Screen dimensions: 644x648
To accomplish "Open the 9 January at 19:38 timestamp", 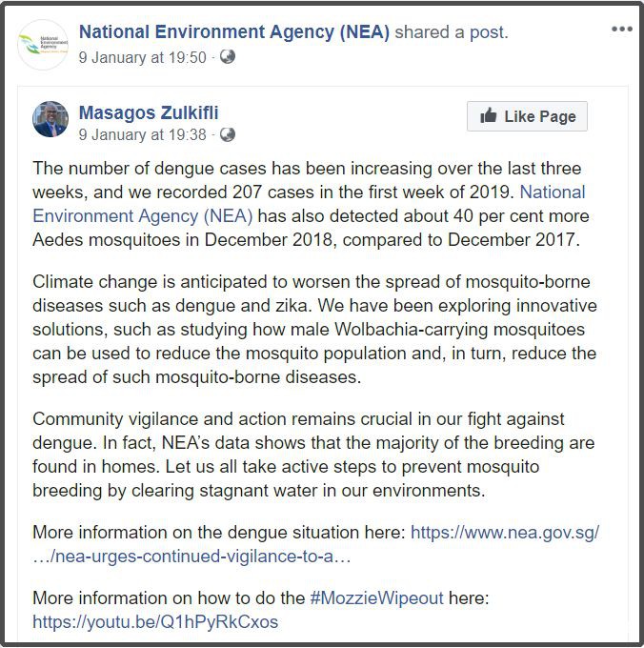I will (x=142, y=134).
